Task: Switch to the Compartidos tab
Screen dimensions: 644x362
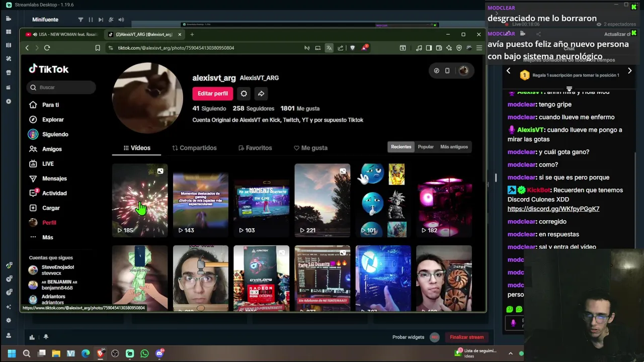Action: (194, 148)
